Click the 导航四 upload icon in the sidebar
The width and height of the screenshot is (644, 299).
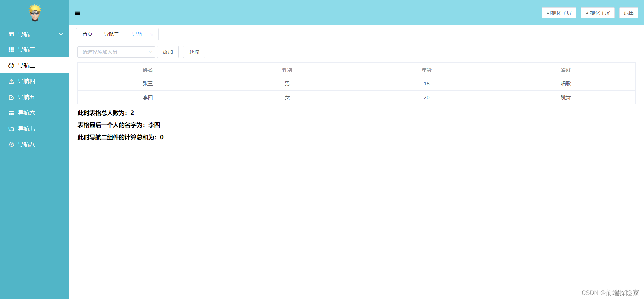[x=11, y=81]
